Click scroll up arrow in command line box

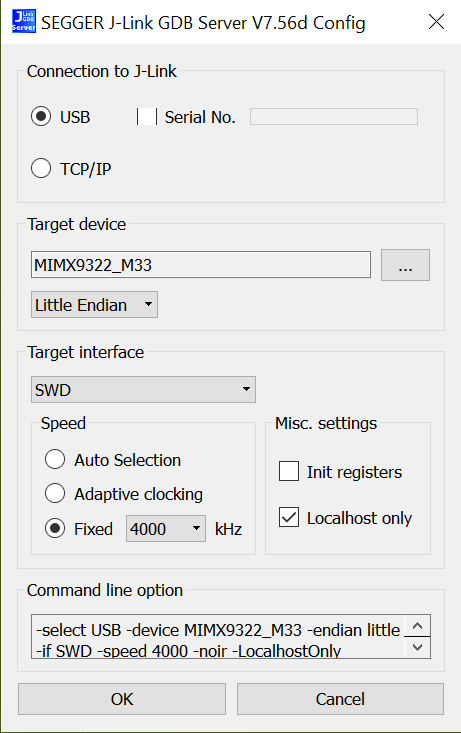coord(418,626)
